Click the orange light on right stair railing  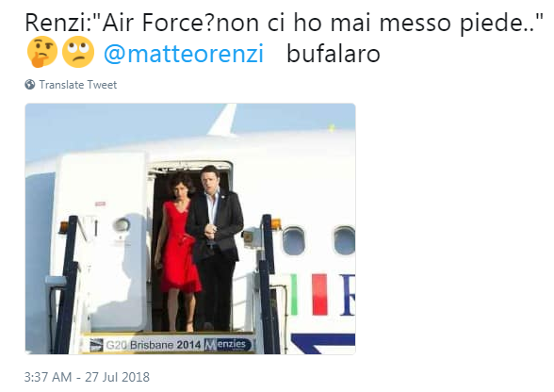[276, 224]
